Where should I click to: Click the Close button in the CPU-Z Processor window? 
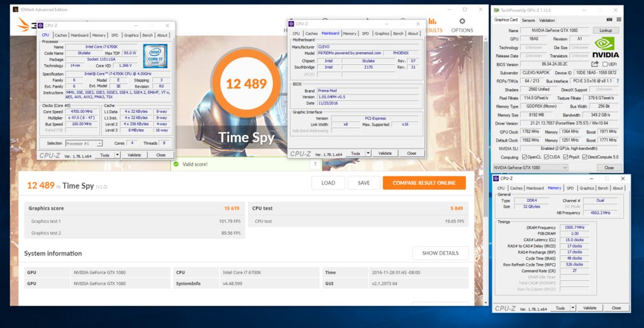tap(160, 155)
